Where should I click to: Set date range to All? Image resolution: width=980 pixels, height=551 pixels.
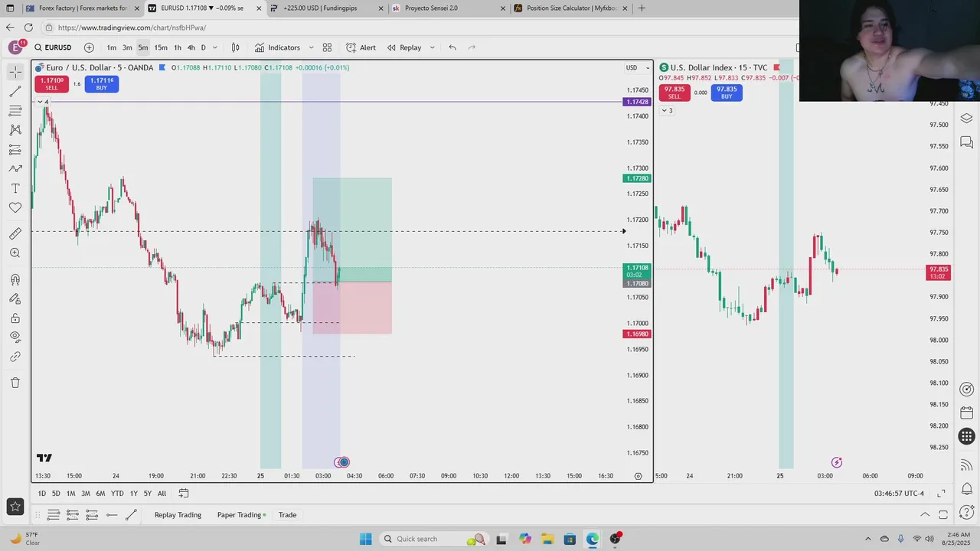[162, 494]
